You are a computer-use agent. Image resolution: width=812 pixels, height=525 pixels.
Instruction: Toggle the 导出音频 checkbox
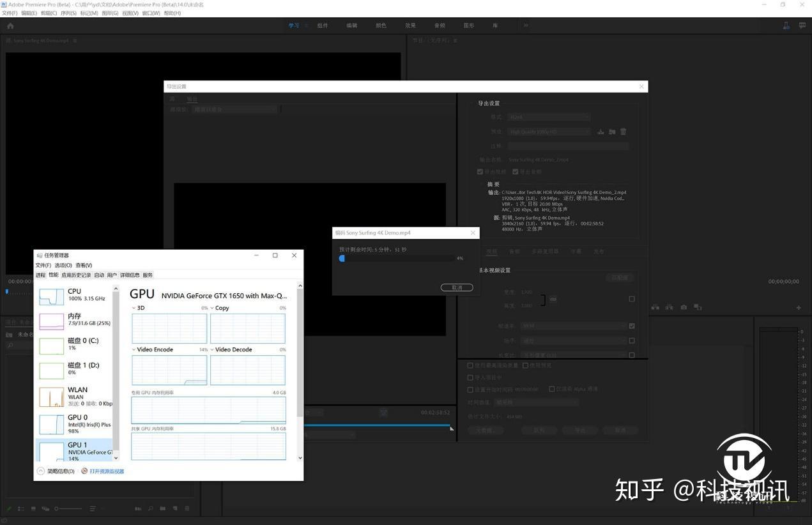tap(516, 172)
